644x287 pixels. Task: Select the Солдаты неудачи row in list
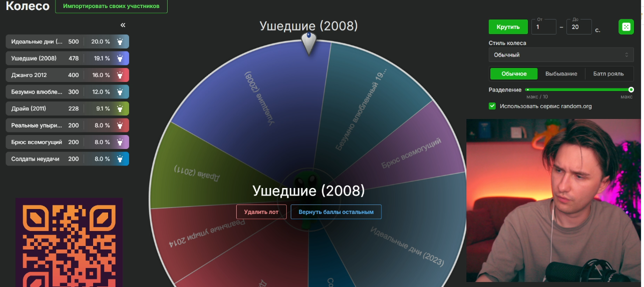click(x=68, y=159)
